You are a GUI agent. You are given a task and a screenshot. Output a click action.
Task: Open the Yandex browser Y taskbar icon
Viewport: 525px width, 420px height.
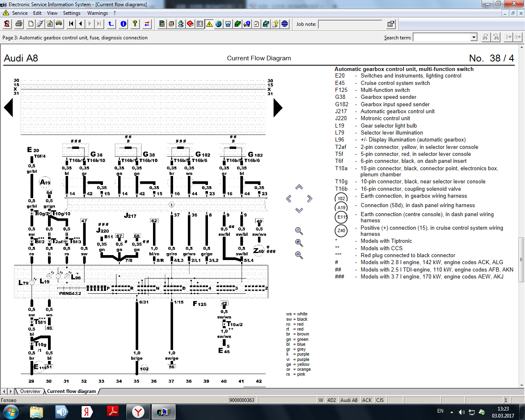coord(138,411)
